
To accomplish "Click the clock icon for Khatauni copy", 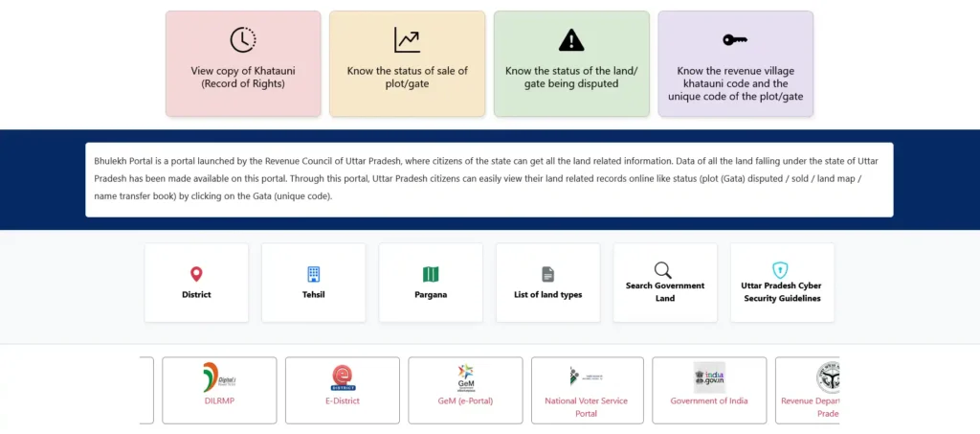I will point(243,40).
